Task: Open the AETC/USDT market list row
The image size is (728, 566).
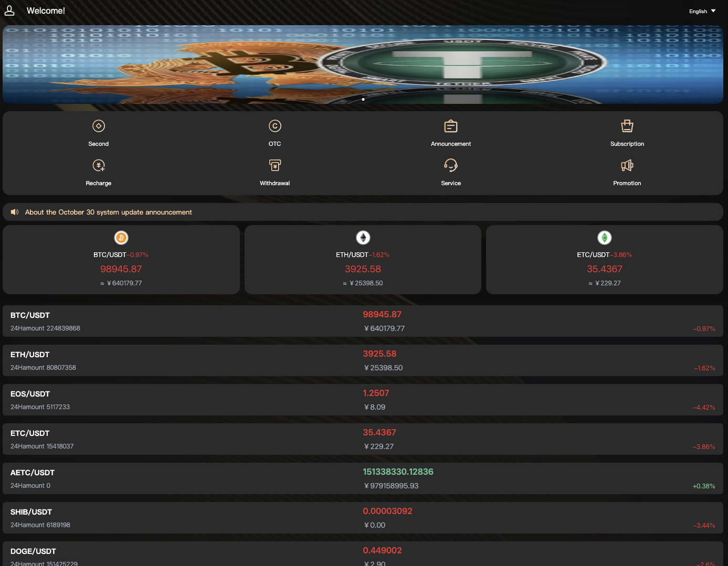Action: coord(363,478)
